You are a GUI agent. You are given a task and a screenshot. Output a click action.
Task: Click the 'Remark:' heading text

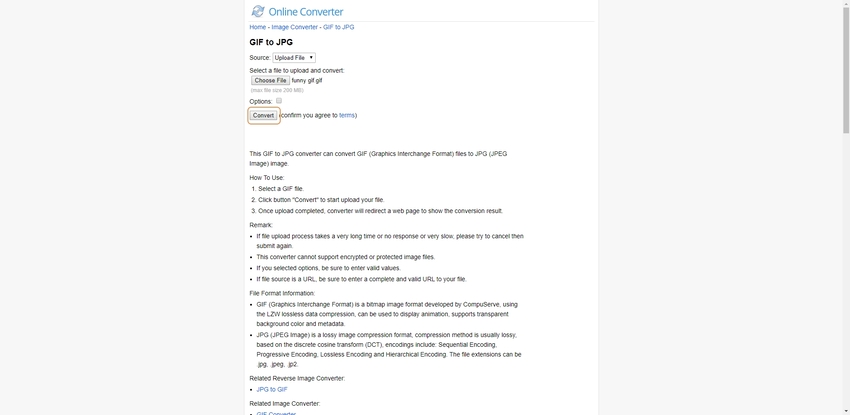pyautogui.click(x=261, y=225)
